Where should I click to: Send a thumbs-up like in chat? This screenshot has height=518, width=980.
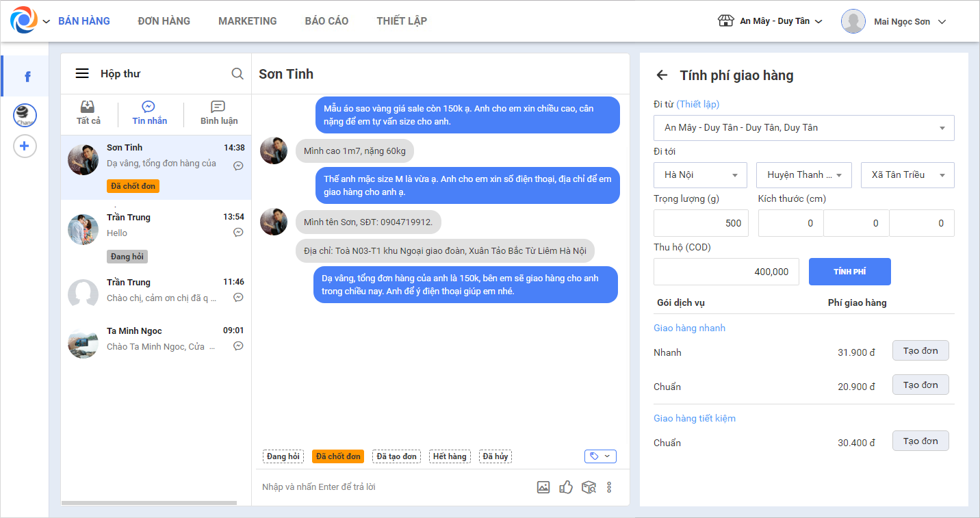pyautogui.click(x=565, y=487)
